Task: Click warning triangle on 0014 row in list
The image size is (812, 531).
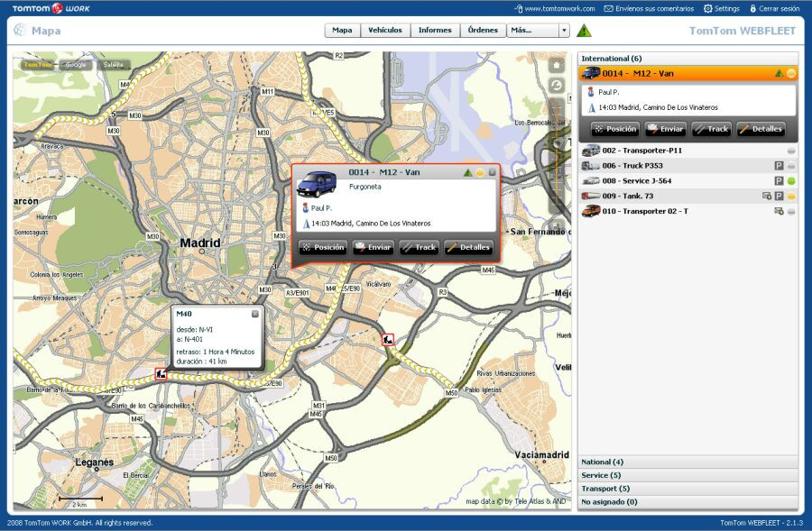Action: [779, 74]
